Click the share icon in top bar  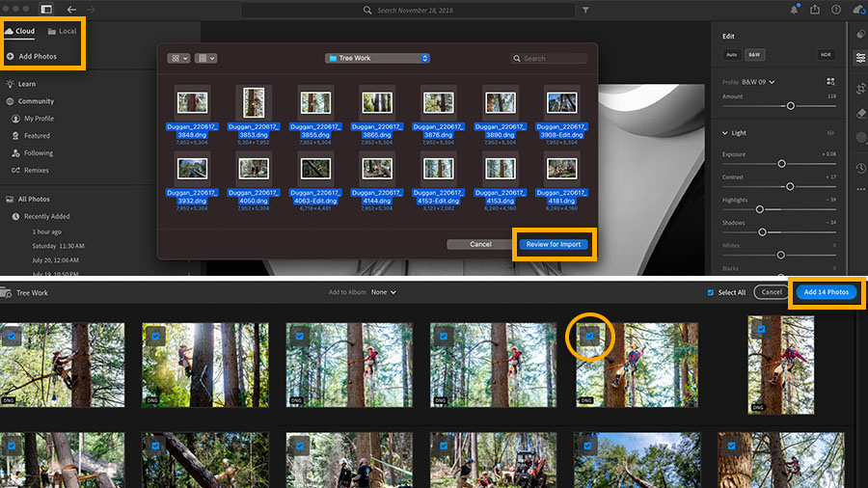click(x=815, y=10)
